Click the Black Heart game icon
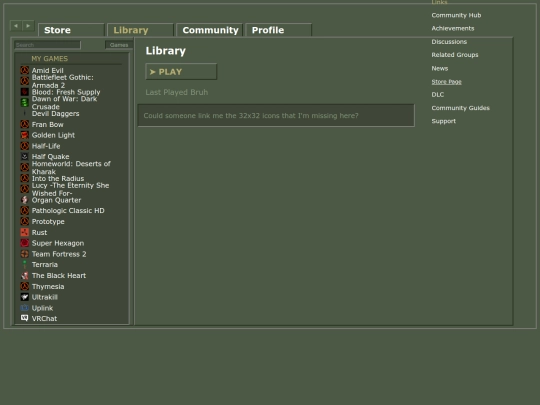 click(x=24, y=276)
